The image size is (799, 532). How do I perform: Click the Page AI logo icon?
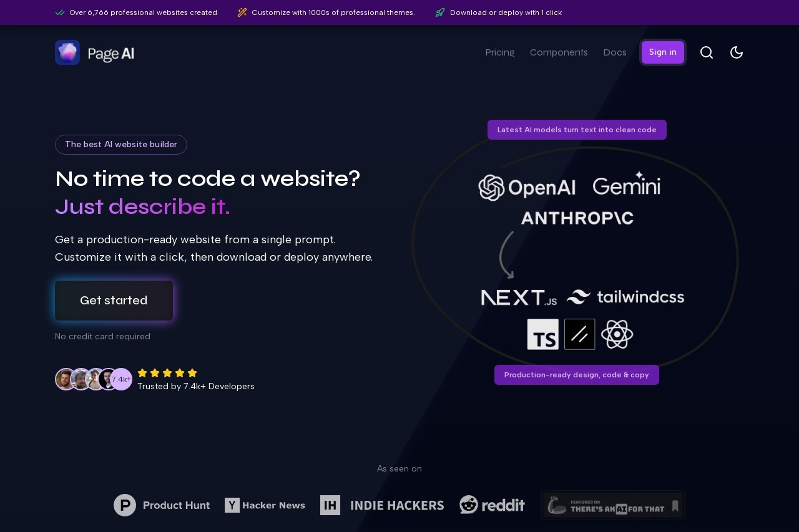(x=67, y=52)
